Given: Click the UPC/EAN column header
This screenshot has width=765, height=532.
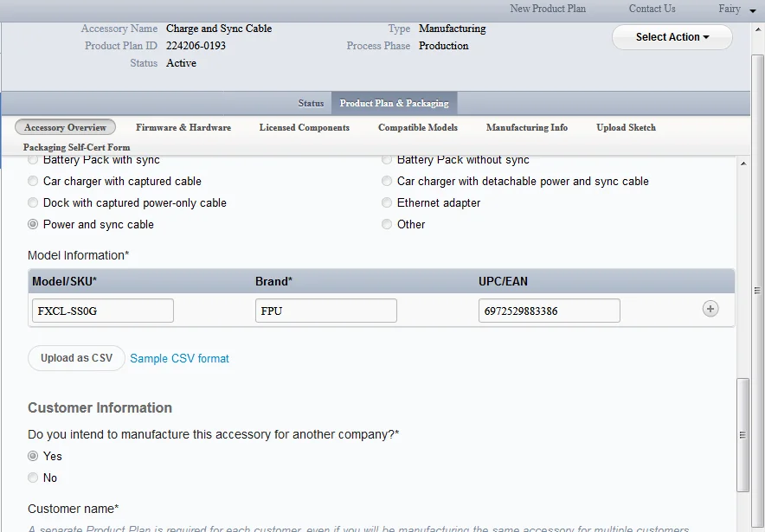Looking at the screenshot, I should coord(503,281).
